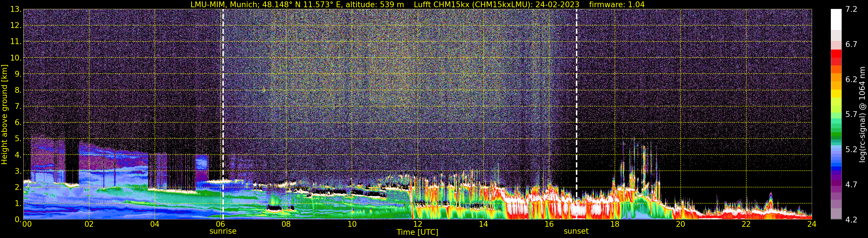Click the colorbar label log(rc-signal) @ 1064 nm
The width and height of the screenshot is (868, 238).
click(863, 115)
